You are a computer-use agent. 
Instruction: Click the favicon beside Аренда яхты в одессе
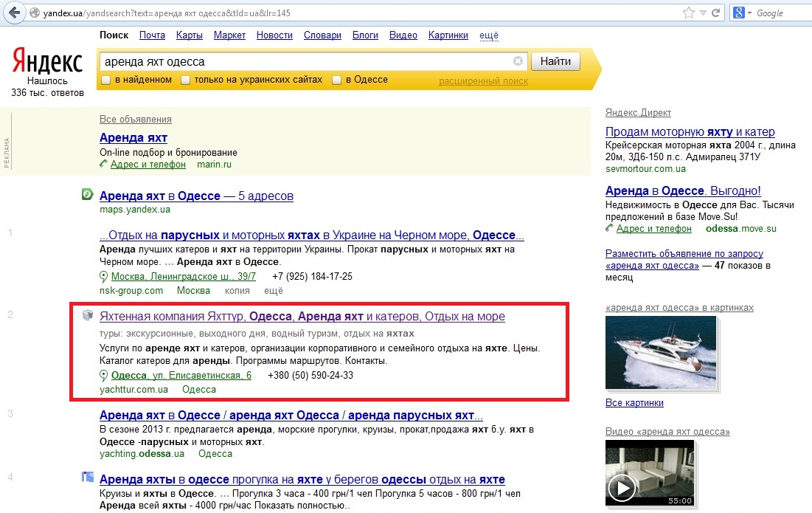(88, 477)
